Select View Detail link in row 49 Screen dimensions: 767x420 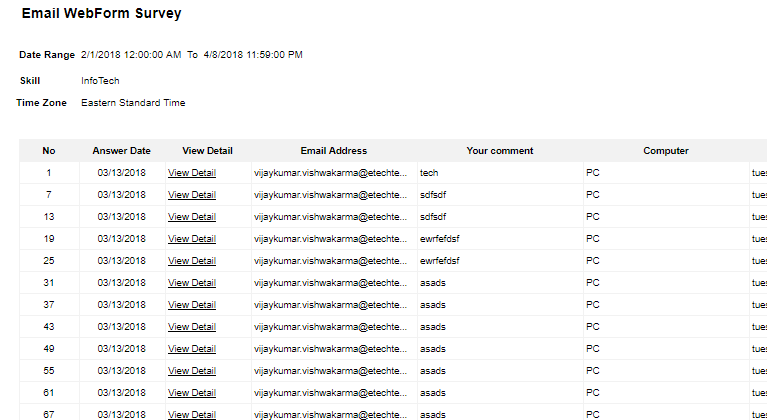(191, 349)
